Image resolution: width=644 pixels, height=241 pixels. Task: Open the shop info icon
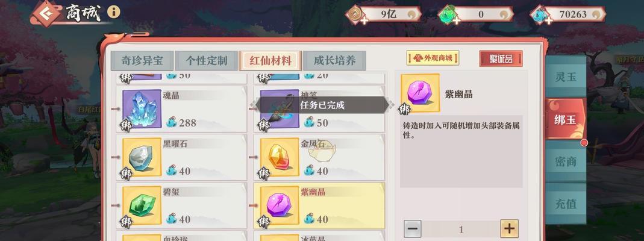pos(114,12)
